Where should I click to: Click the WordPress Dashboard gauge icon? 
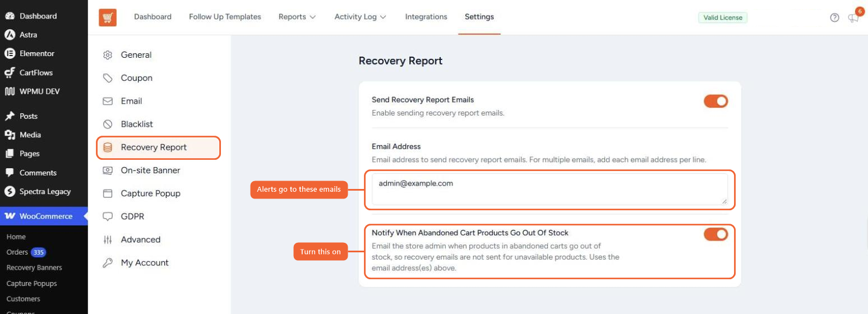10,16
